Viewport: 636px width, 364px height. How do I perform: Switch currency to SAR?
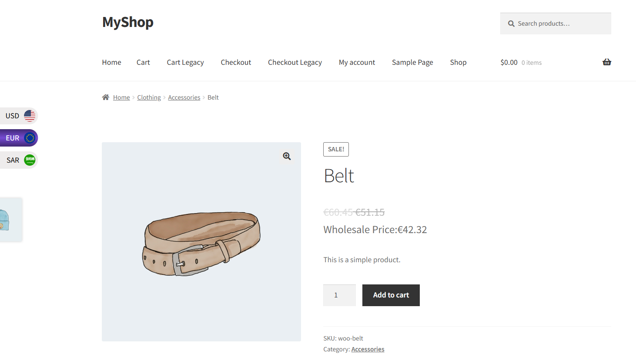tap(19, 160)
